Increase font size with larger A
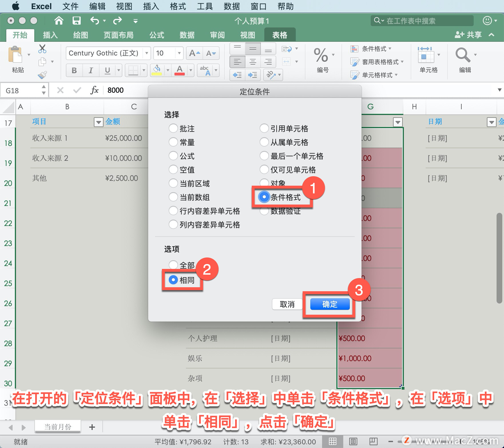 click(x=195, y=53)
